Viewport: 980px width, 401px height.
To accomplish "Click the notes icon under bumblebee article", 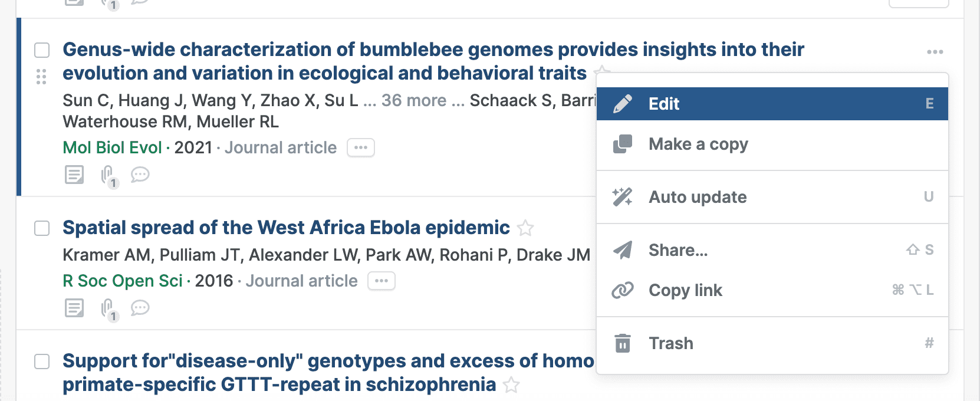I will coord(74,175).
